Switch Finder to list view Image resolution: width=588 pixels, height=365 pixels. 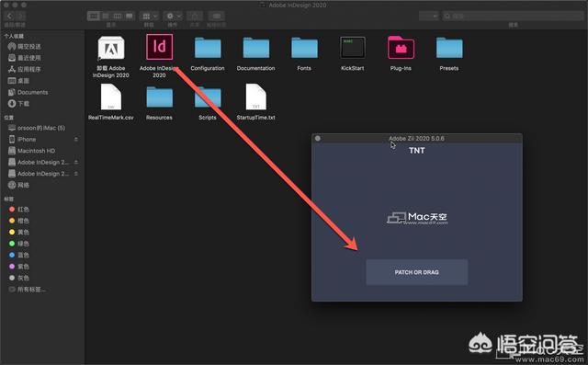(106, 16)
